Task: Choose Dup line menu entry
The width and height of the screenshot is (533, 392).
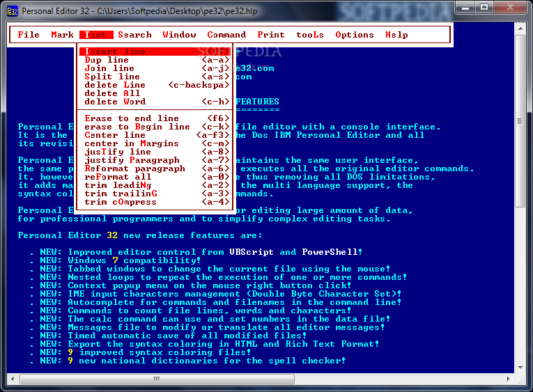Action: [x=155, y=60]
